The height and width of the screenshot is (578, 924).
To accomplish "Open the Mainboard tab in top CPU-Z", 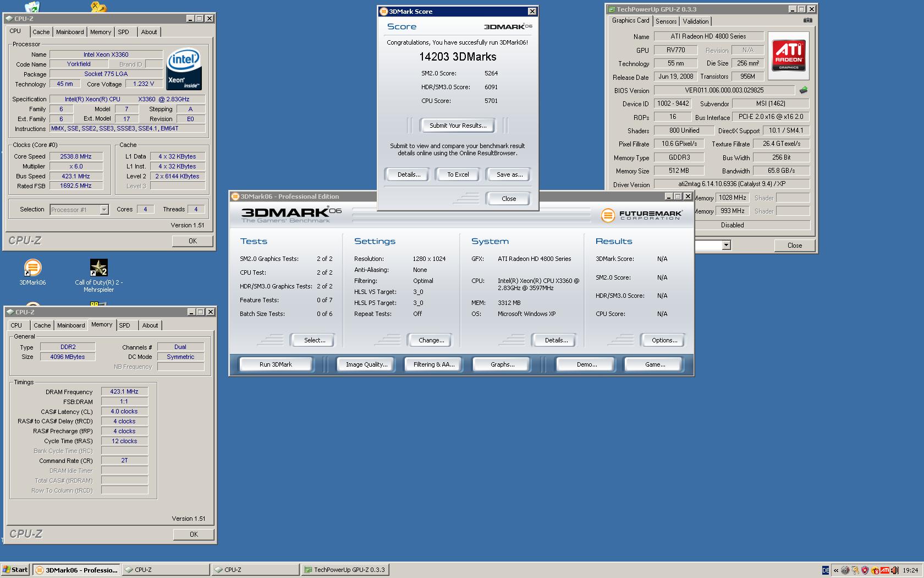I will pyautogui.click(x=70, y=32).
